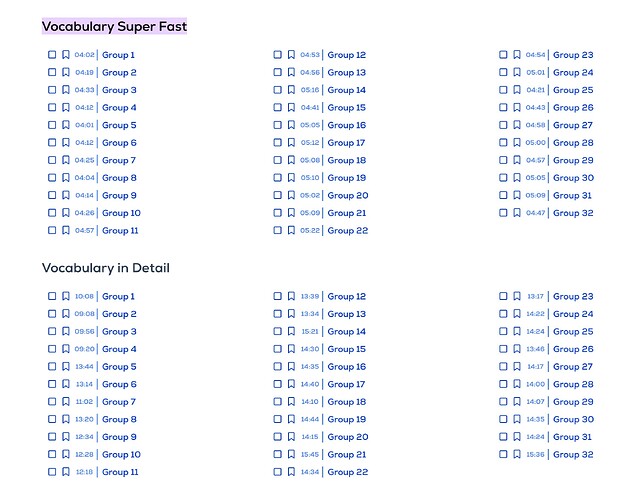
Task: Open Group 22 lesson in Vocabulary Super Fast
Action: (x=348, y=231)
